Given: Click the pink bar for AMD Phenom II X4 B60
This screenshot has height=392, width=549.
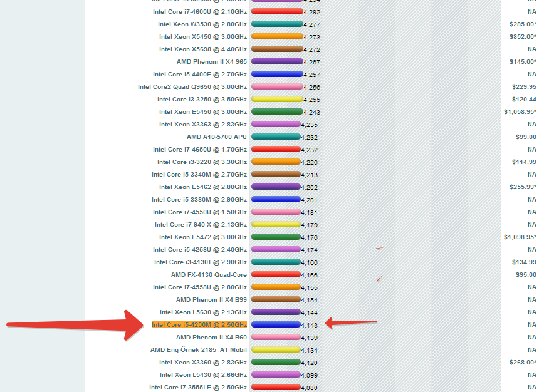Looking at the screenshot, I should pyautogui.click(x=275, y=337).
